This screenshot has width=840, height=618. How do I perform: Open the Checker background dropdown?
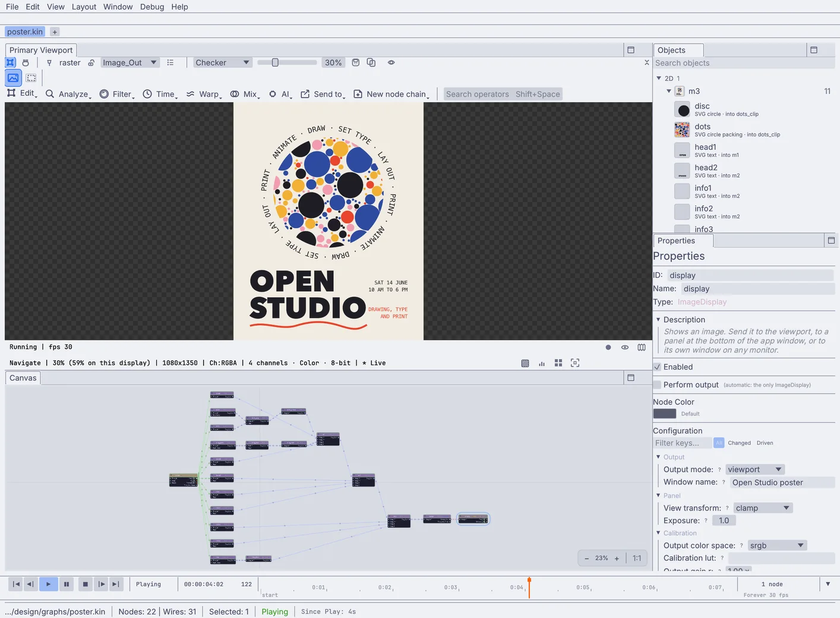point(223,62)
